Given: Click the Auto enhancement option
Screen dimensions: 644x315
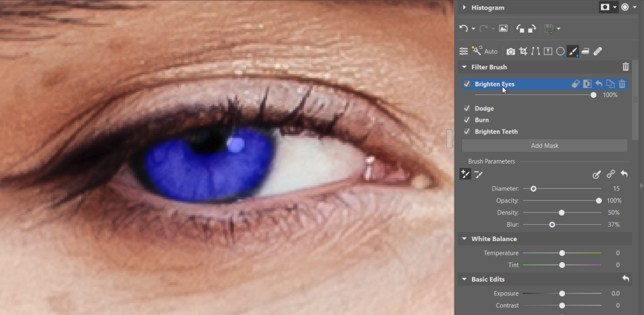Looking at the screenshot, I should pos(492,51).
